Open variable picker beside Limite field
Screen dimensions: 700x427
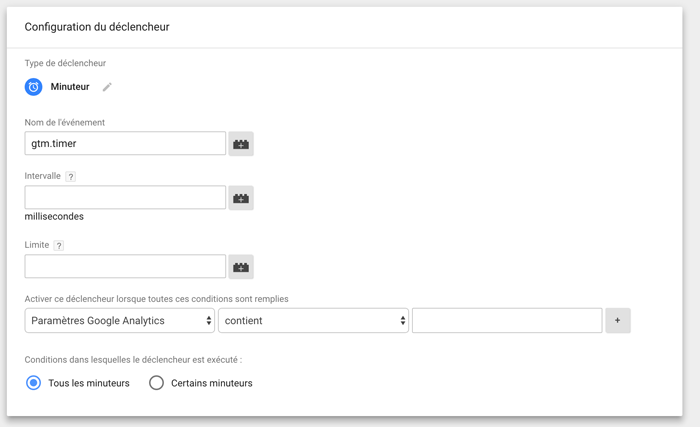[x=241, y=267]
